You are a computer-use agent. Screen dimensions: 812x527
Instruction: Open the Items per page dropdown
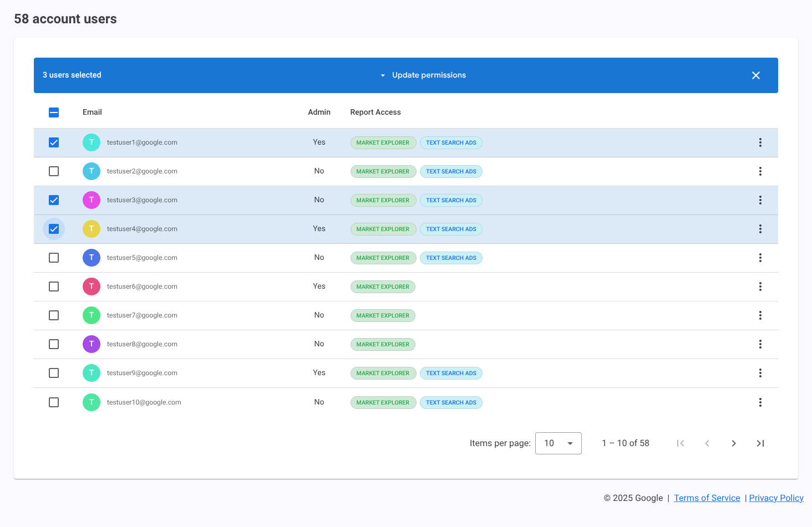(558, 443)
